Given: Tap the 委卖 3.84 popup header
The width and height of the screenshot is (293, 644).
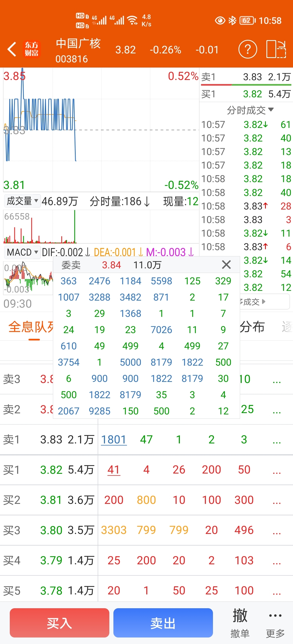Looking at the screenshot, I should click(x=146, y=265).
